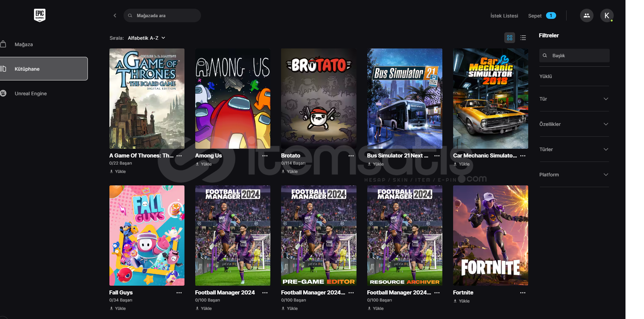644x319 pixels.
Task: Focus the Mağazada ara search field
Action: (162, 15)
